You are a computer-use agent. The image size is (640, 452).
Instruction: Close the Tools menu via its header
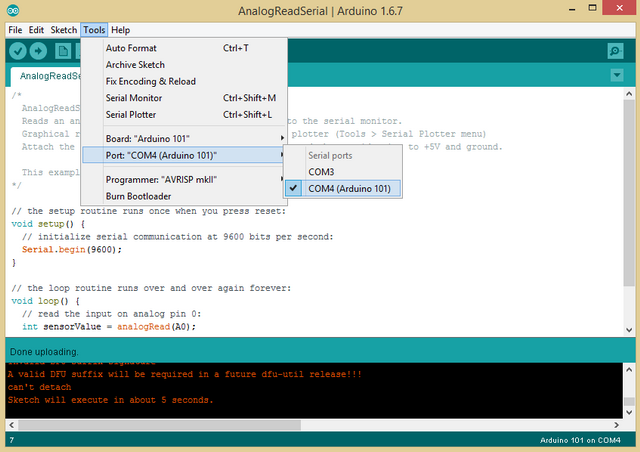point(94,30)
